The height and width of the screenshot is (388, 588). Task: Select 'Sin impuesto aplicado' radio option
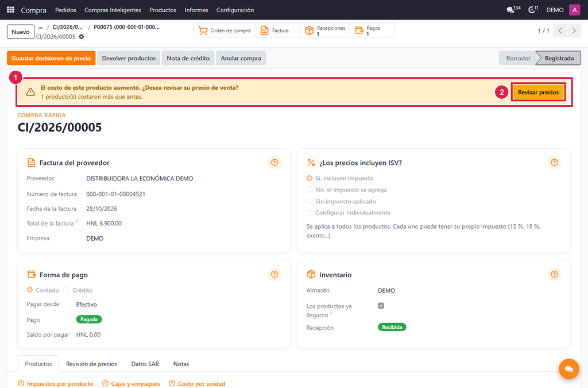pyautogui.click(x=310, y=201)
